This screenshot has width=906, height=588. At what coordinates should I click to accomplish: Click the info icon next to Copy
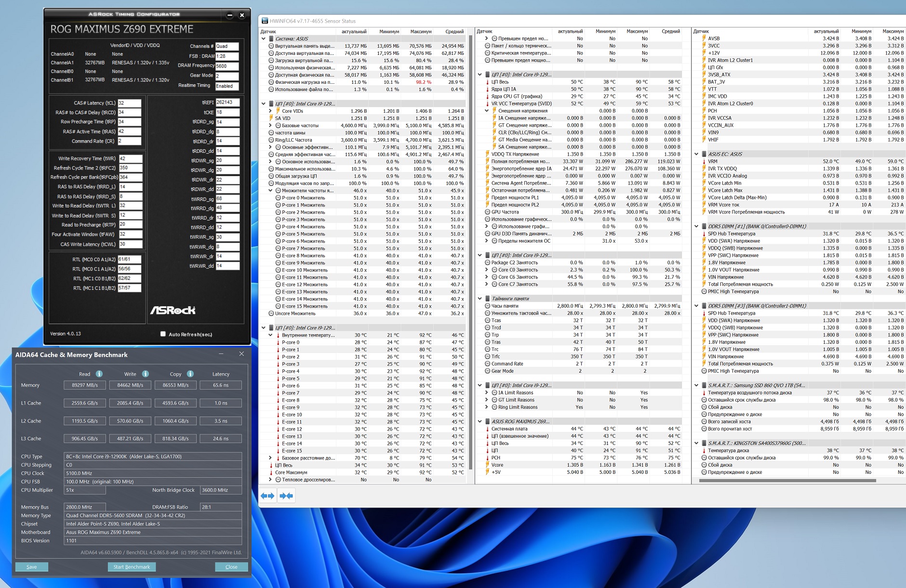point(190,374)
